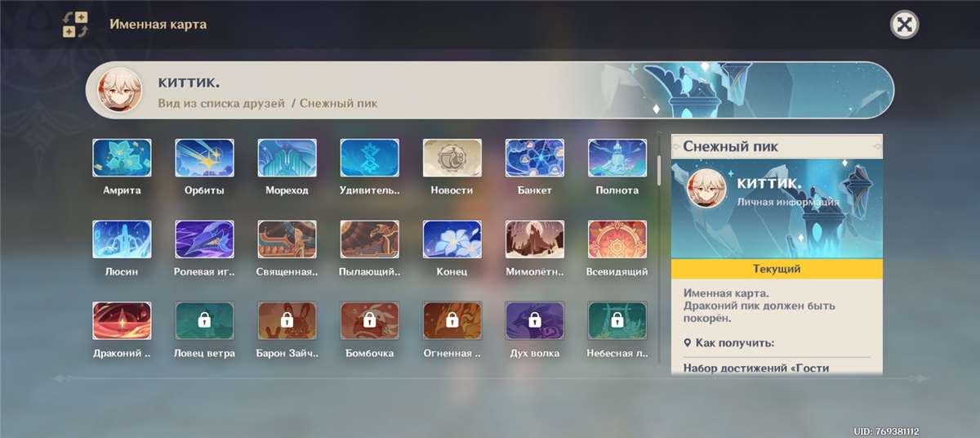This screenshot has height=438, width=980.
Task: Pick the Люсин namecard
Action: (x=122, y=239)
